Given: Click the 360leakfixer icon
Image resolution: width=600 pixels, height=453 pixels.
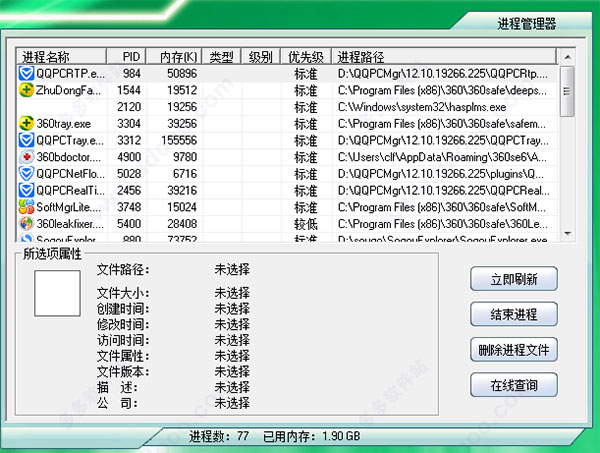Looking at the screenshot, I should 26,224.
